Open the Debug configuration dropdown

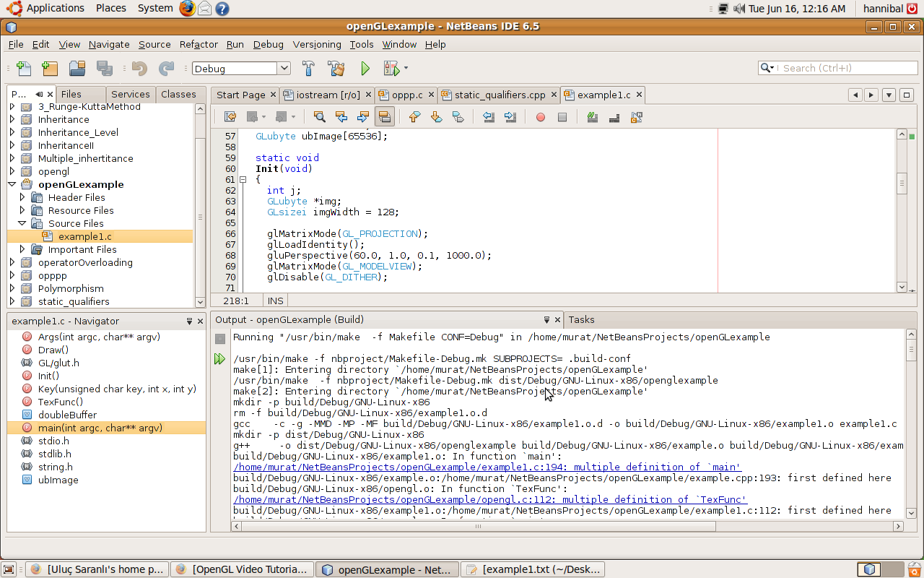pyautogui.click(x=282, y=68)
